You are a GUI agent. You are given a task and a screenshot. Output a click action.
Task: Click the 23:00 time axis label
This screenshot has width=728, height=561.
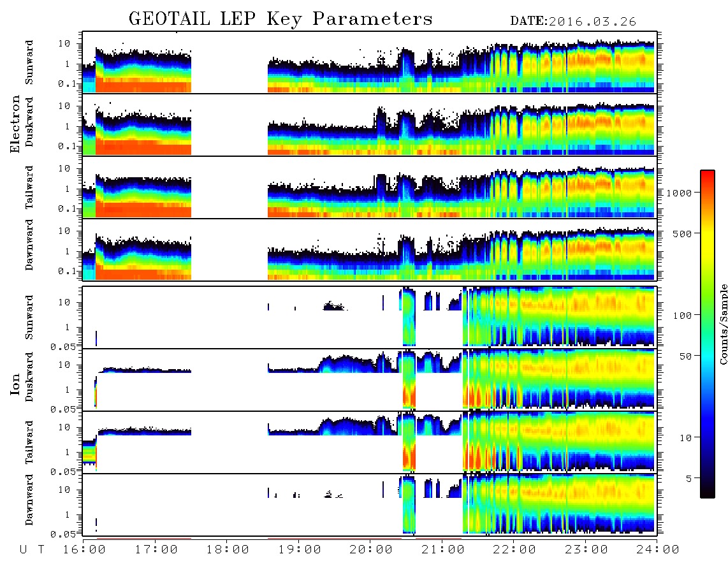[x=586, y=550]
